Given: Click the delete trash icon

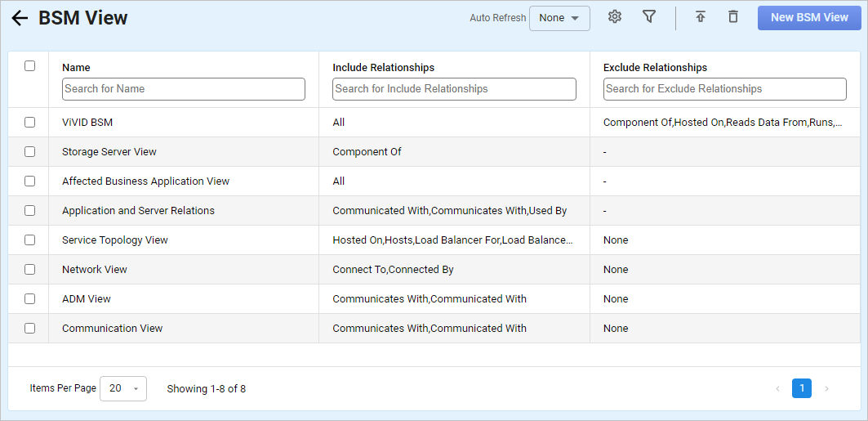Looking at the screenshot, I should coord(733,17).
